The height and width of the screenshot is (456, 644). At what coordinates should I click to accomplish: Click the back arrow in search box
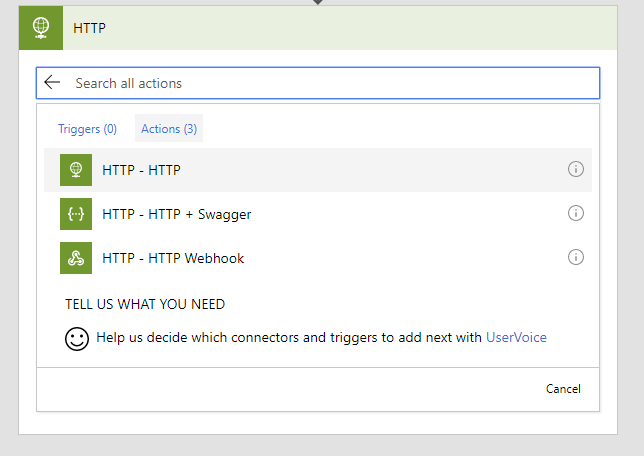(53, 83)
